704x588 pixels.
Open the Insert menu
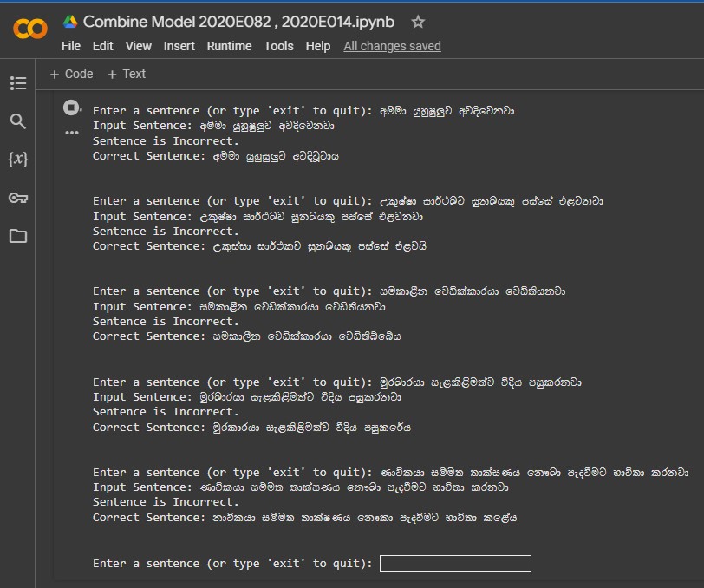pyautogui.click(x=179, y=46)
